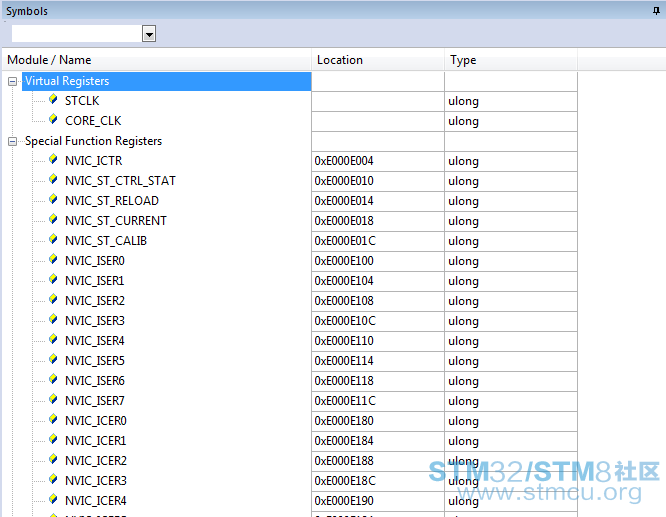This screenshot has height=517, width=666.
Task: Sort by Module / Name column header
Action: (157, 60)
